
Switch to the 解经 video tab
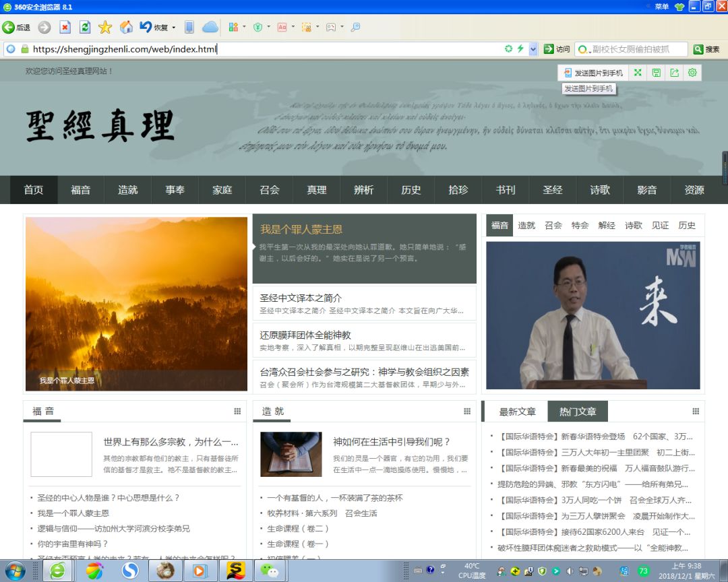click(607, 226)
